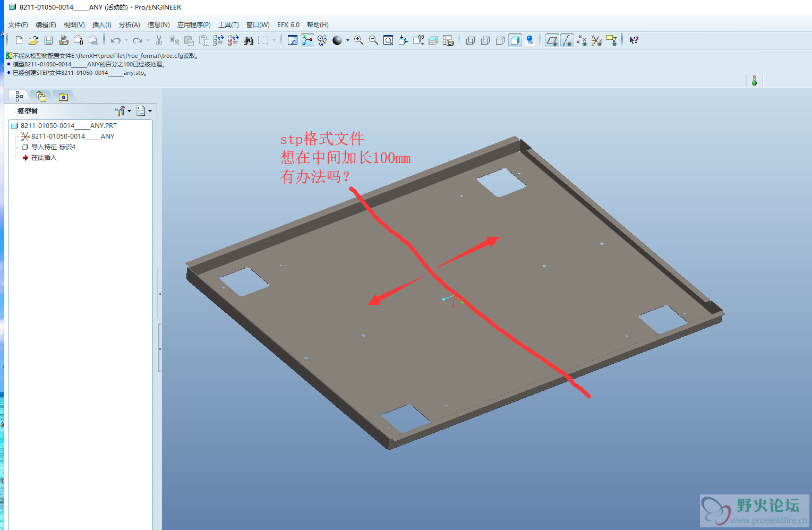Toggle annotation element display
Screen dimensions: 812x530
(x=612, y=40)
